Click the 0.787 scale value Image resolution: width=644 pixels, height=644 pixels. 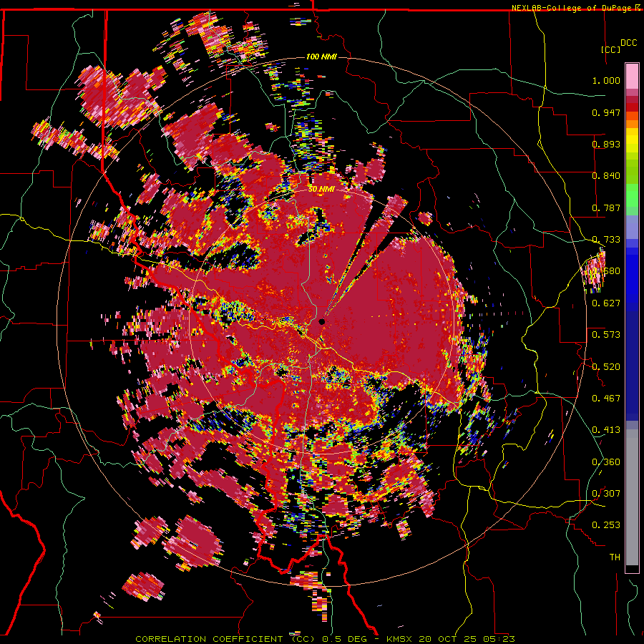606,208
